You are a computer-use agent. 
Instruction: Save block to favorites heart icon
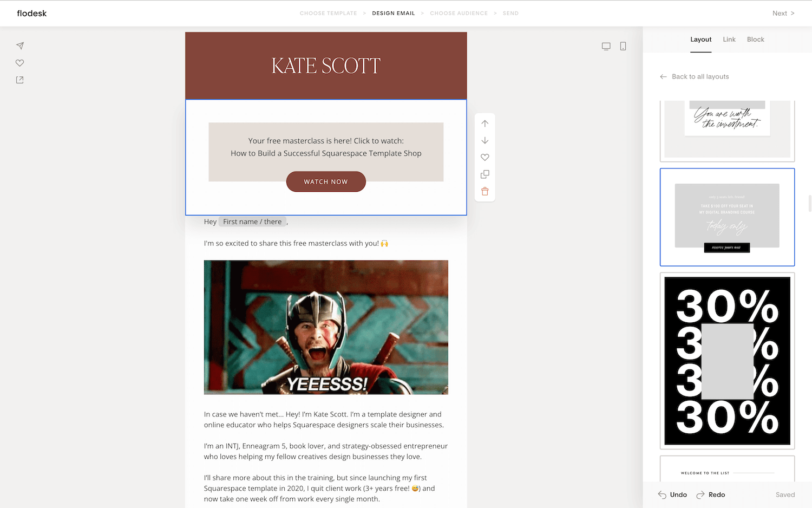coord(485,157)
